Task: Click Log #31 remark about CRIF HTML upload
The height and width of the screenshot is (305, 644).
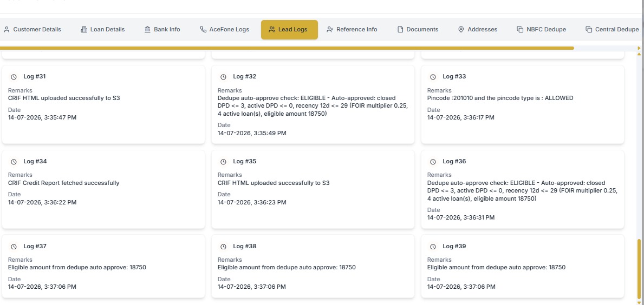Action: point(64,98)
